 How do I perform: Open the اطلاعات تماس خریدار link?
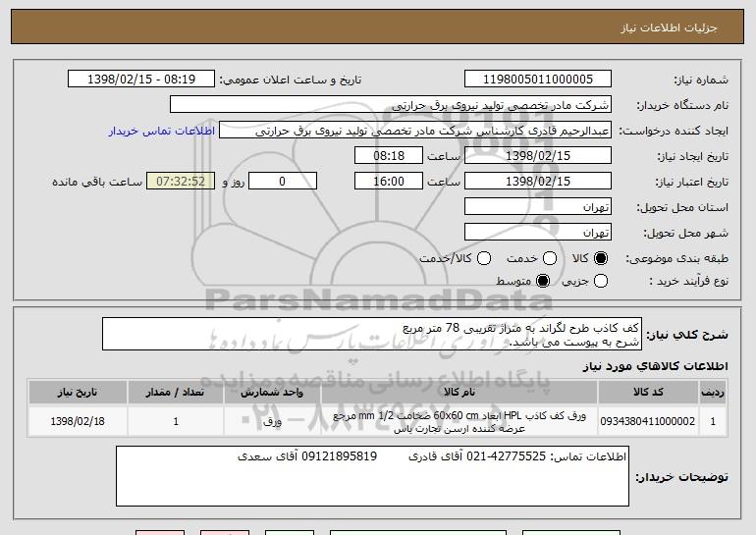[x=162, y=131]
